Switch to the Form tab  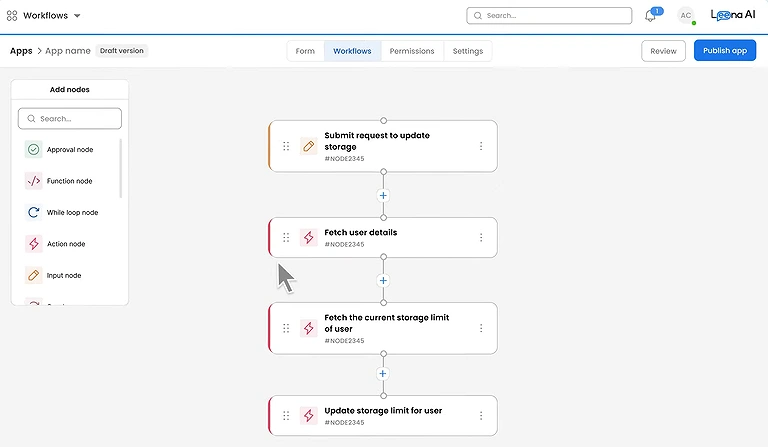click(x=305, y=51)
